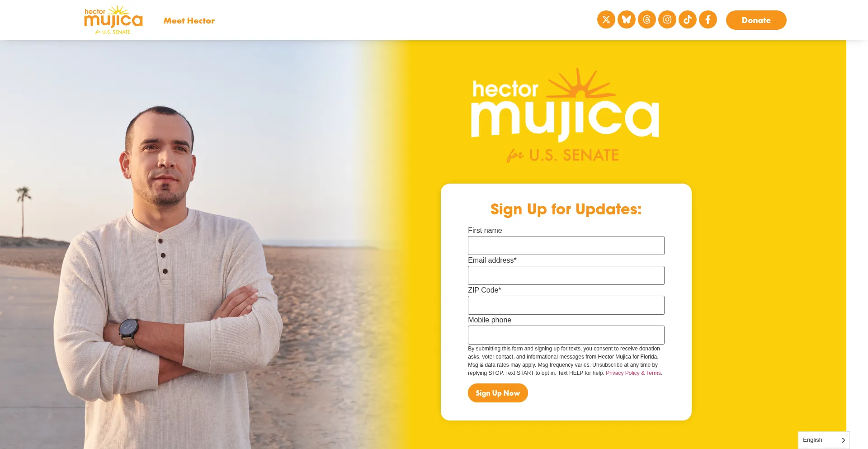This screenshot has height=449, width=868.
Task: Open the TikTok social icon
Action: point(687,19)
